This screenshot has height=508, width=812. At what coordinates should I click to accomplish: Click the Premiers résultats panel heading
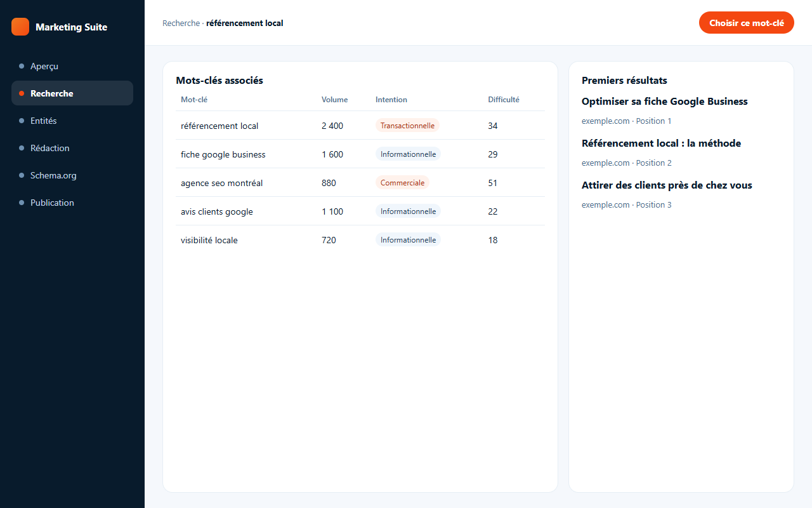click(x=624, y=81)
